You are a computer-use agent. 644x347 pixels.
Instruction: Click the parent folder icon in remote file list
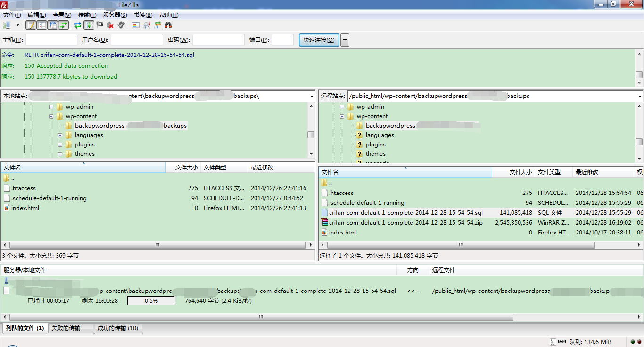tap(324, 183)
